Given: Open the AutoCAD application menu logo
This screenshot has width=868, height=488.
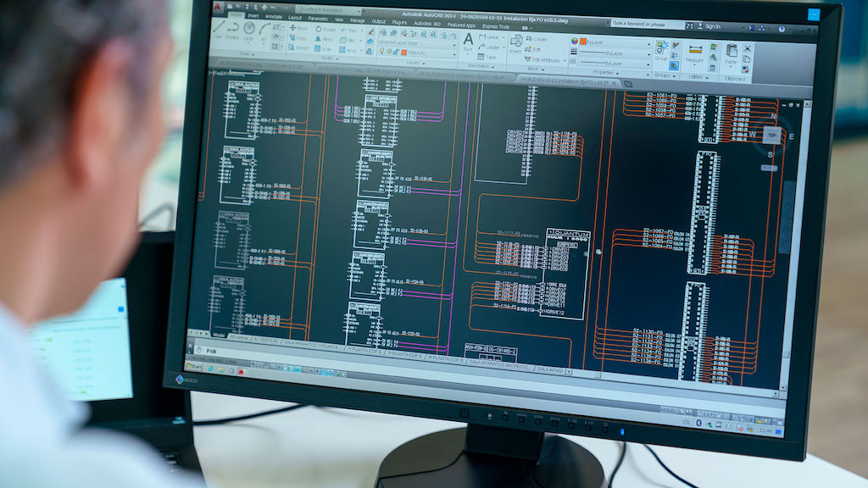Looking at the screenshot, I should pyautogui.click(x=218, y=7).
